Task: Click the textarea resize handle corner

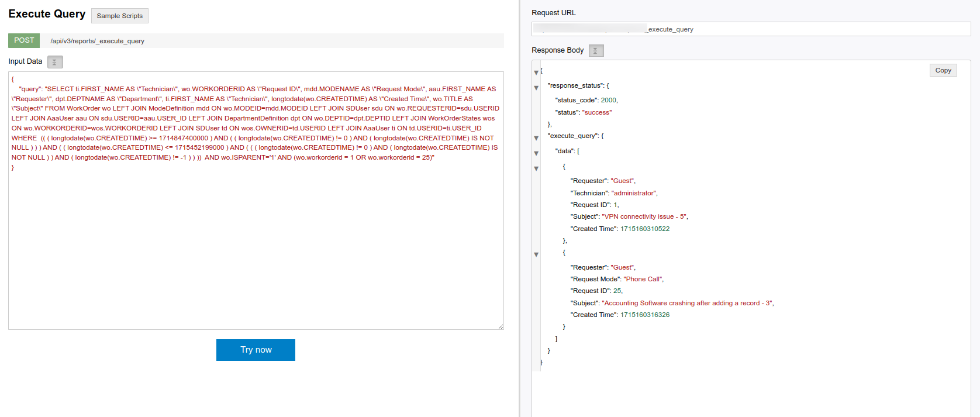Action: 501,326
